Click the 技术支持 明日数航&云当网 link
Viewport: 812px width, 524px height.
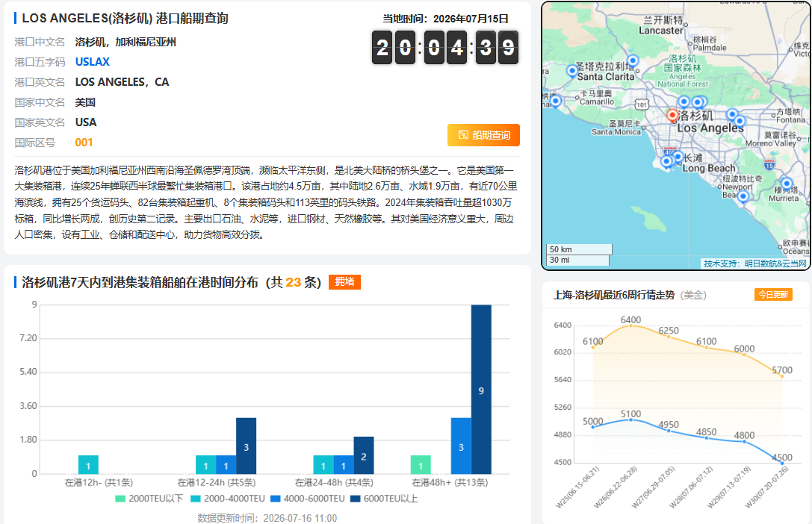[x=754, y=263]
